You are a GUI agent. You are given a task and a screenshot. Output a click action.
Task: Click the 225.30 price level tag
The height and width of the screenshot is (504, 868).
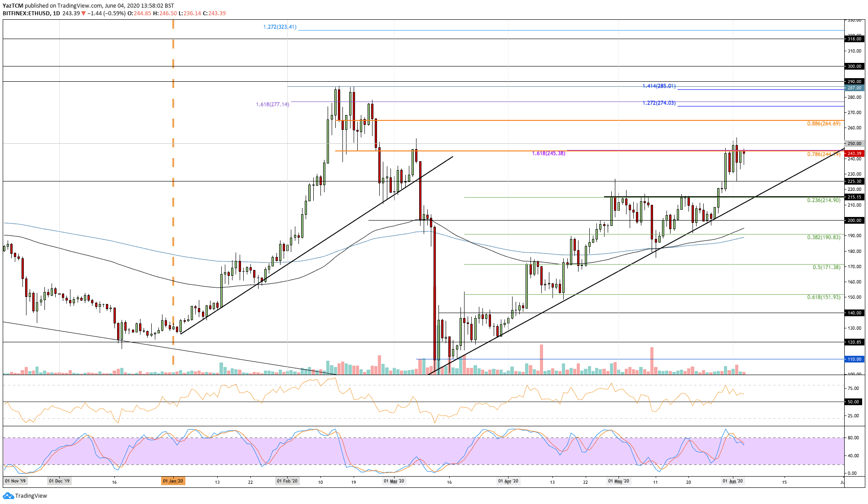click(854, 181)
